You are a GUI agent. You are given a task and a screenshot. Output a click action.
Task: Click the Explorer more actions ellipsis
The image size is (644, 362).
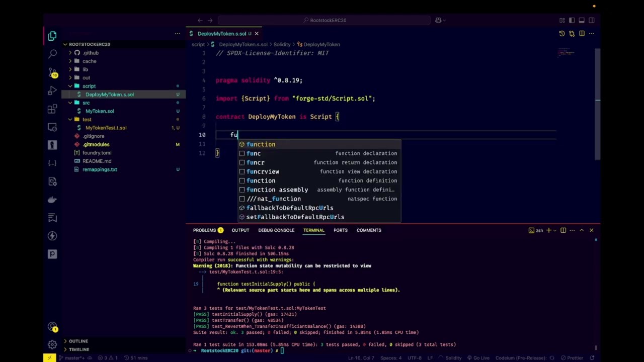pos(177,34)
